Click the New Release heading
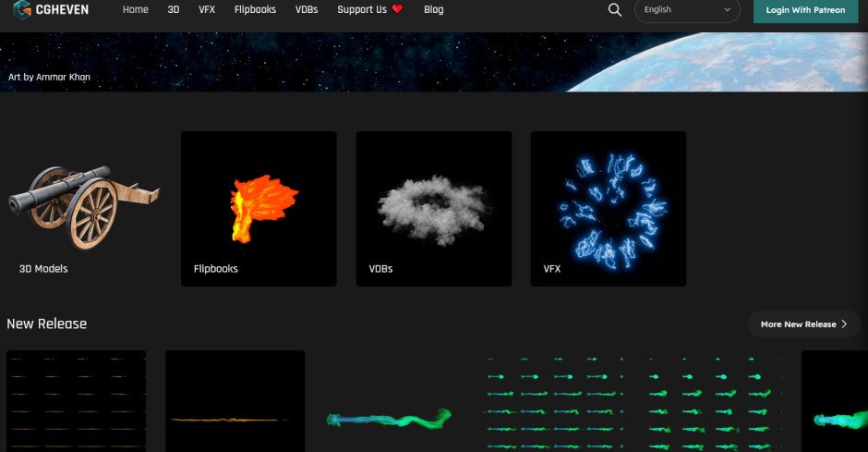Screen dimensions: 868x452 (46, 324)
